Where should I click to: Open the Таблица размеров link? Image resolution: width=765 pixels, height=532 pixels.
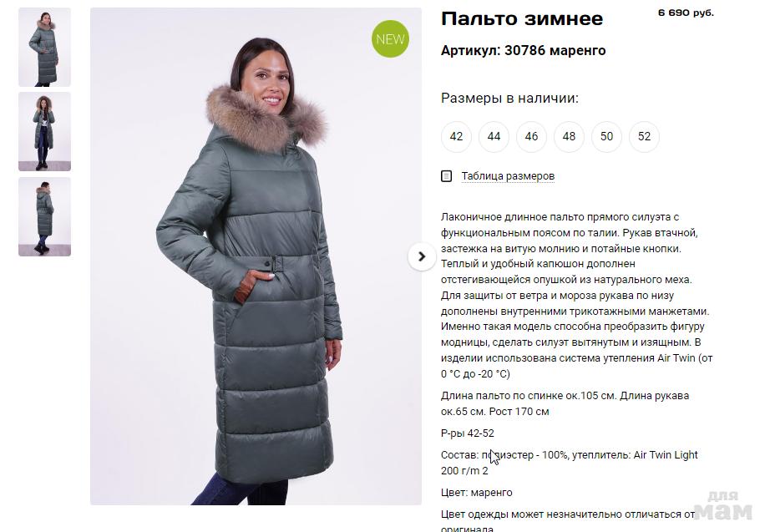[x=508, y=175]
